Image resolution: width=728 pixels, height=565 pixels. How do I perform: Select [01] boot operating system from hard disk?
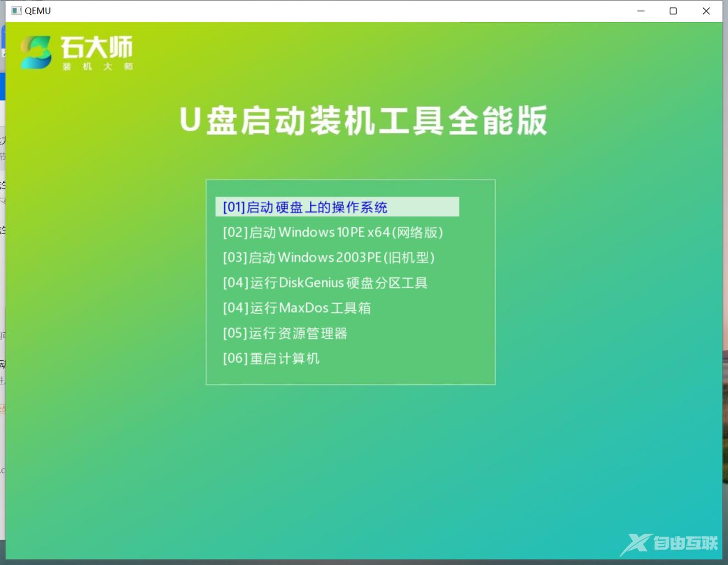point(337,207)
